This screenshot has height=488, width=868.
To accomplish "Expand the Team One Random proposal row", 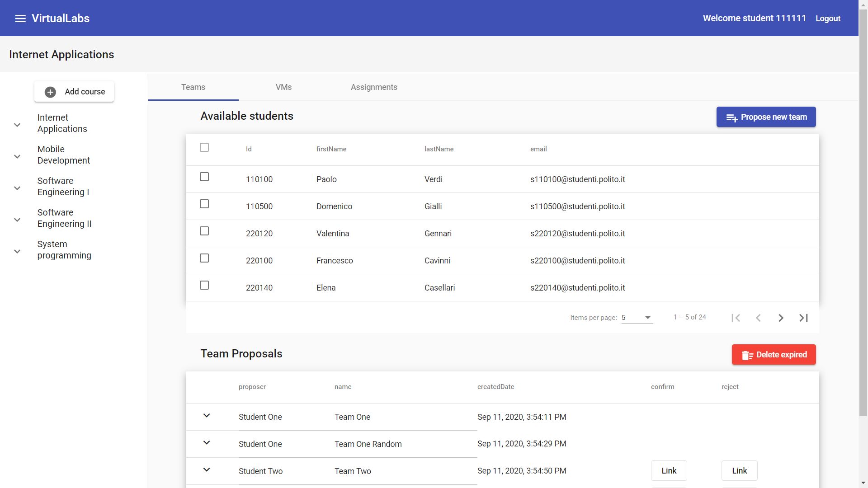I will click(x=207, y=442).
